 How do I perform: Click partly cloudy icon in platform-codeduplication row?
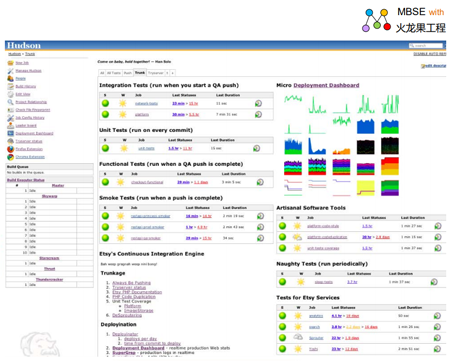click(297, 237)
